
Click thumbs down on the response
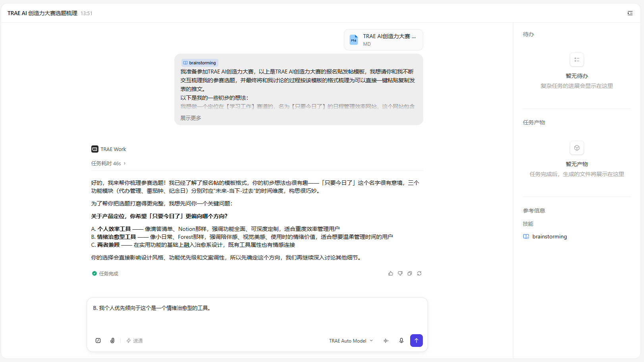point(400,273)
